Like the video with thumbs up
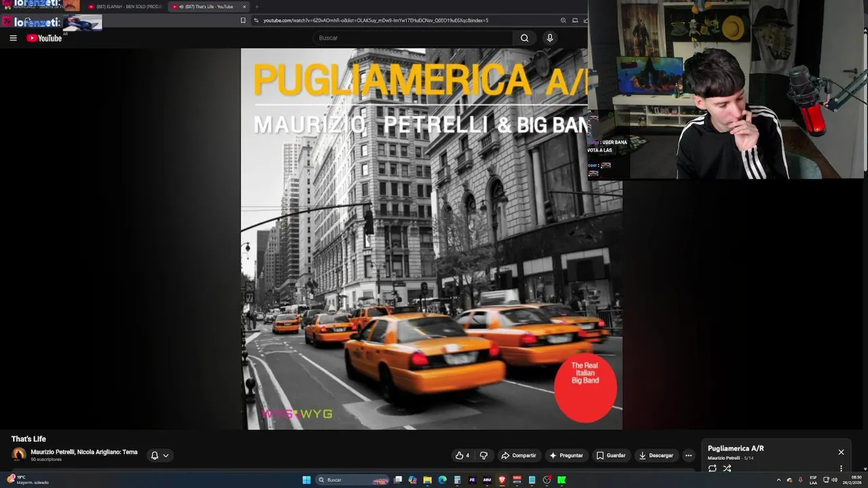Viewport: 868px width, 488px height. click(462, 455)
